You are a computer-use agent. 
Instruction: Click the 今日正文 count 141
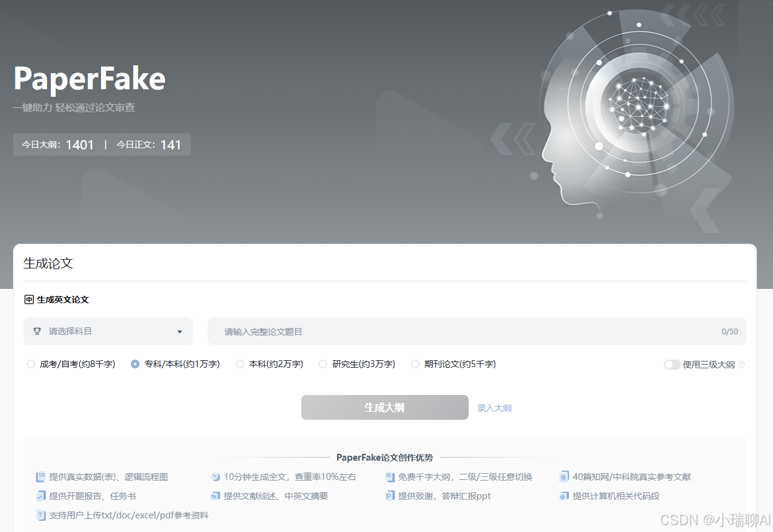click(x=171, y=144)
